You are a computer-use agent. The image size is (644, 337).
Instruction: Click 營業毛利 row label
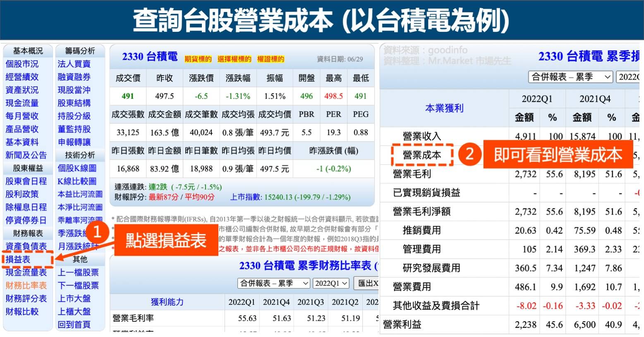tap(412, 174)
